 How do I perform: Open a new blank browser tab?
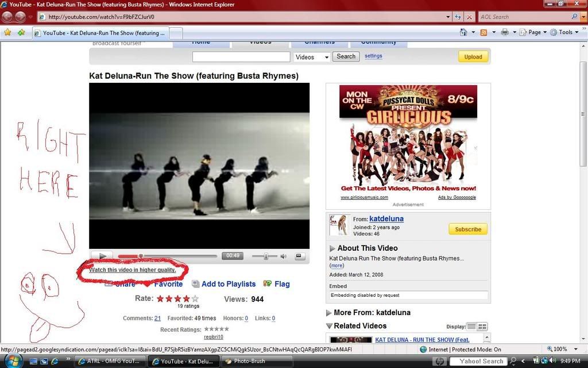(x=176, y=33)
